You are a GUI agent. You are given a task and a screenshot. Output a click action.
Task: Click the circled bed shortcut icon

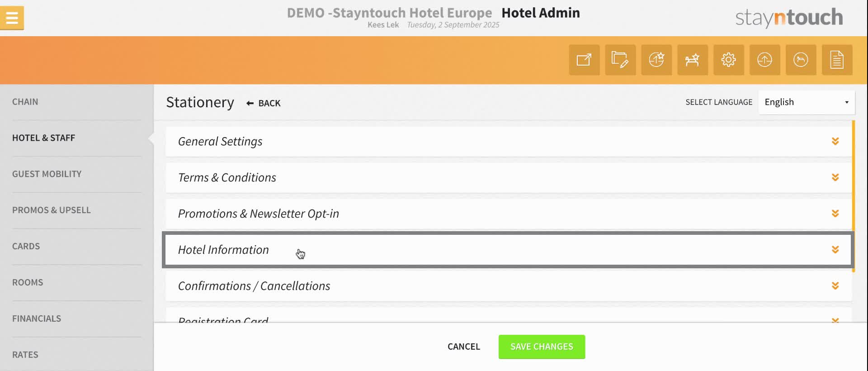[x=801, y=60]
